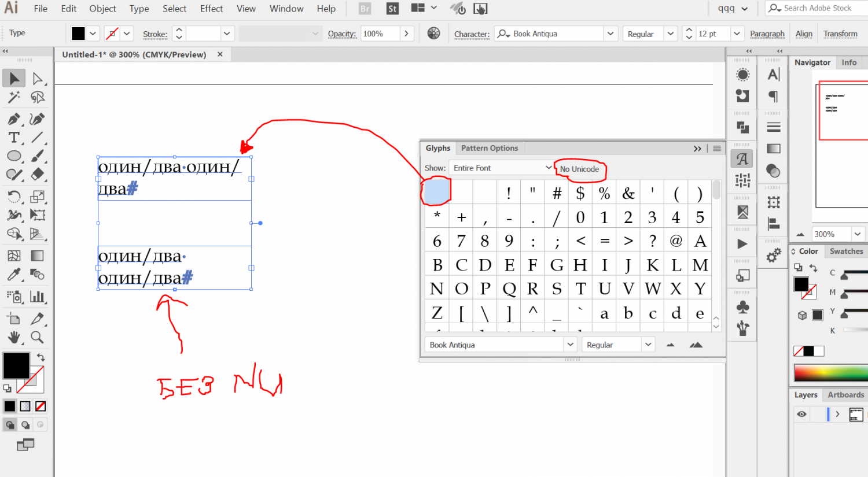Select the Rotate tool
The height and width of the screenshot is (477, 868).
pyautogui.click(x=14, y=197)
